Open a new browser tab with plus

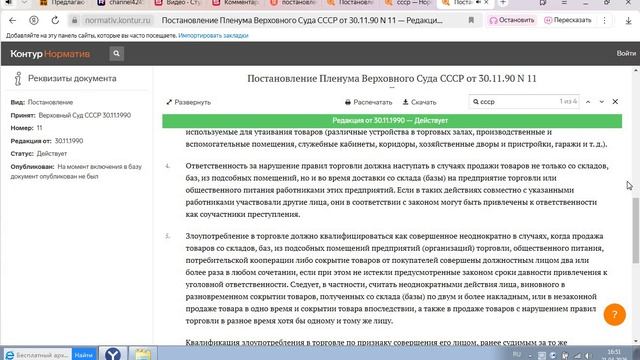[x=503, y=3]
